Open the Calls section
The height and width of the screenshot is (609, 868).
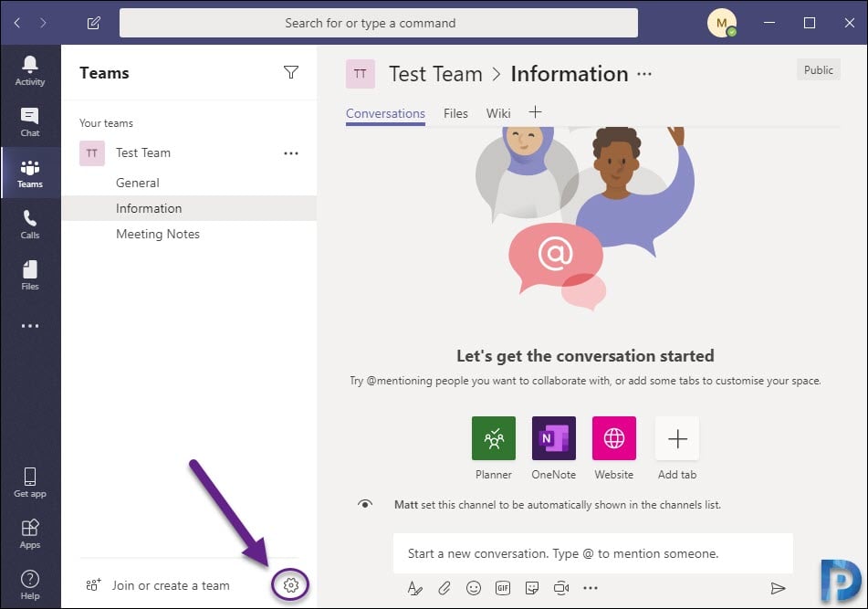click(30, 225)
